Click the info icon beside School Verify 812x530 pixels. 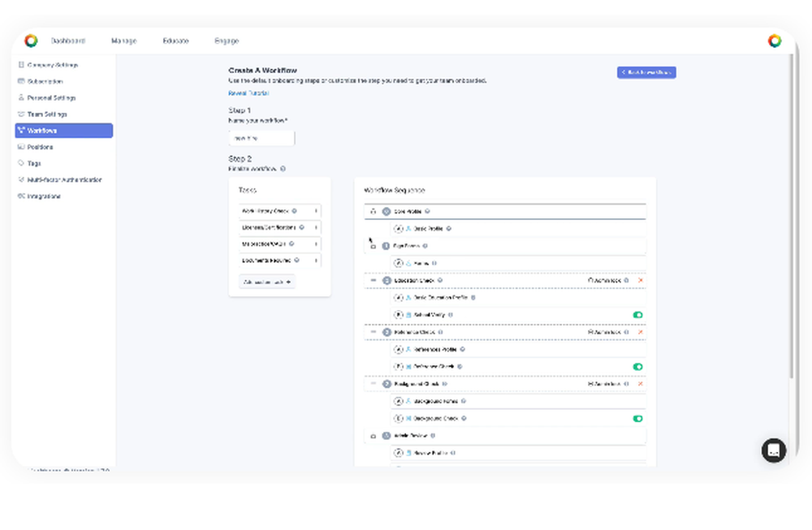(x=451, y=315)
